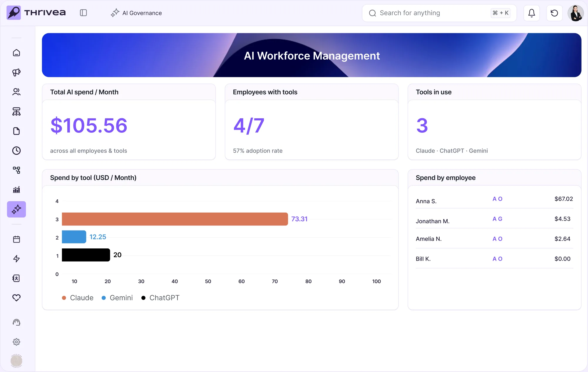Viewport: 588px width, 372px height.
Task: Click the history refresh icon
Action: [x=554, y=13]
